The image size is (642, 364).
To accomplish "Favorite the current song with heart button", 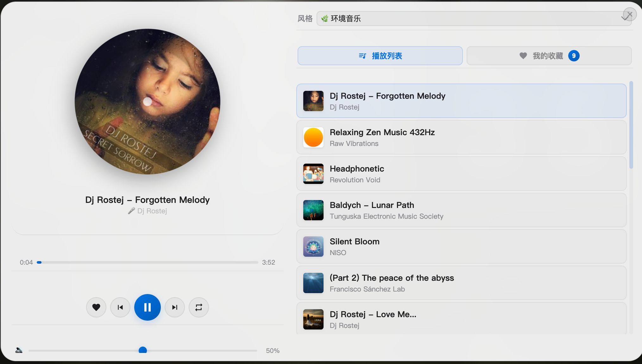I will point(96,307).
